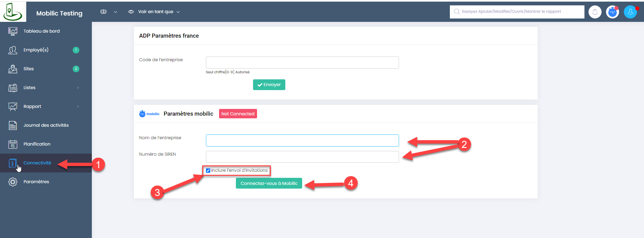
Task: Click the ADP Paramètres france heading
Action: click(169, 36)
